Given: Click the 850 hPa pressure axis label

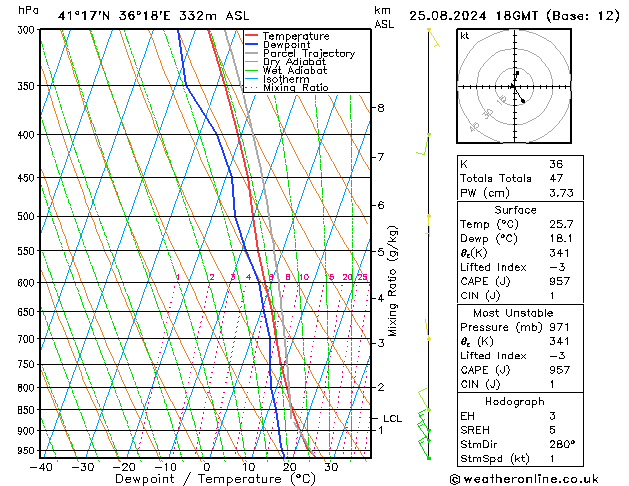Looking at the screenshot, I should pos(28,410).
